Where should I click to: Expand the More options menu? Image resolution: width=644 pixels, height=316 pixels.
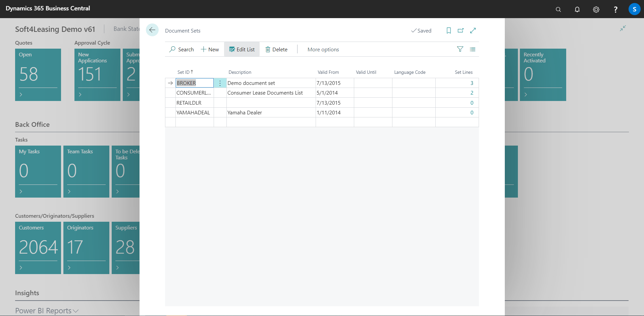click(323, 49)
